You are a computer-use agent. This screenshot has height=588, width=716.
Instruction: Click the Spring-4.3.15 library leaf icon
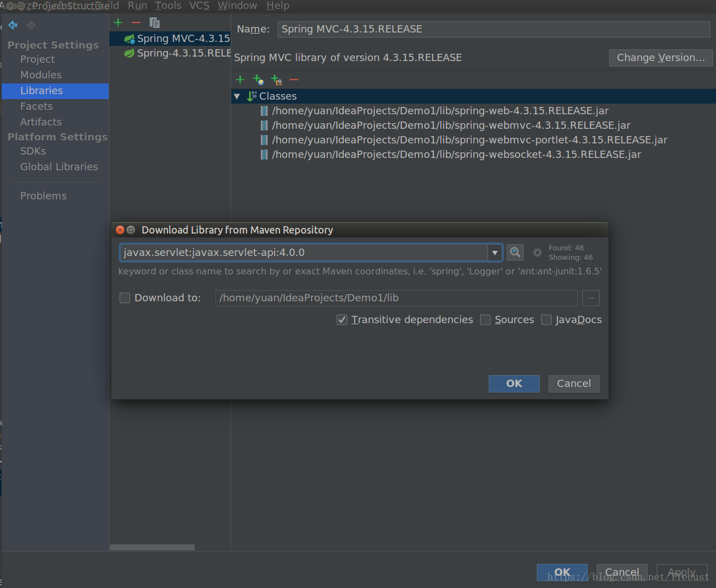point(129,53)
